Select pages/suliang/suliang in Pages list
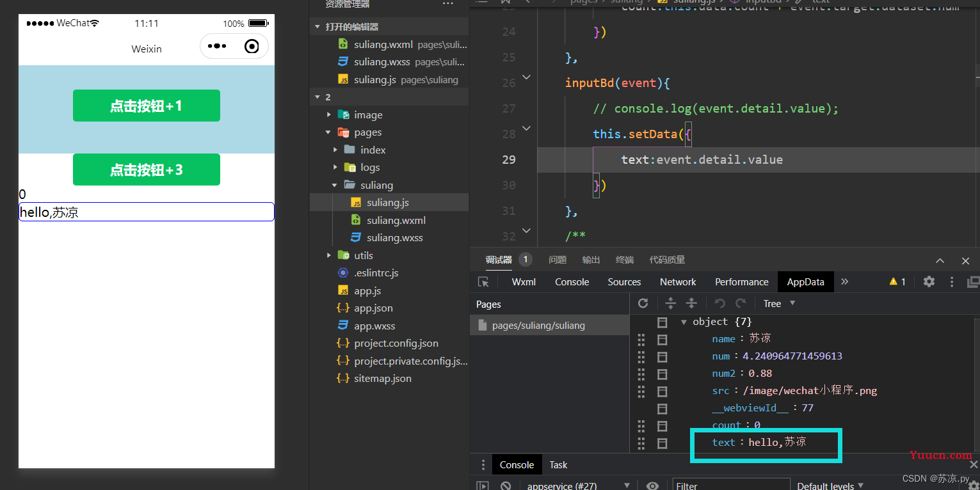The image size is (980, 490). pos(549,325)
